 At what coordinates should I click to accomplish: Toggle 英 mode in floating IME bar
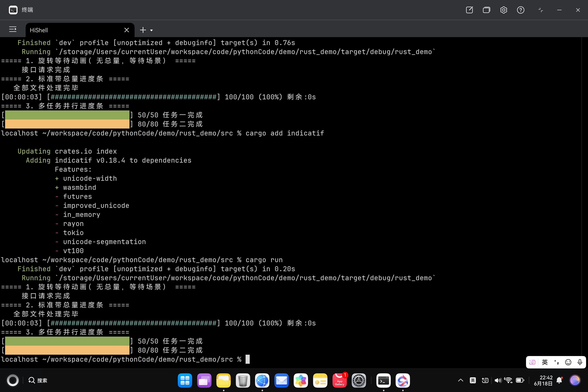pyautogui.click(x=545, y=362)
